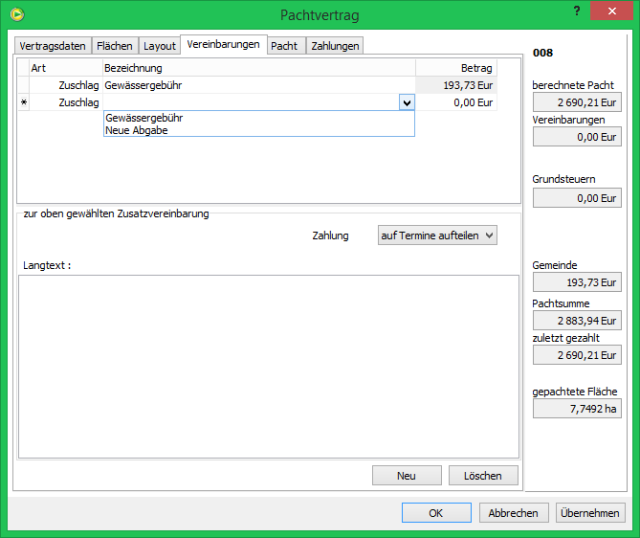The width and height of the screenshot is (640, 538).
Task: Click the Übernehmen button
Action: 590,513
